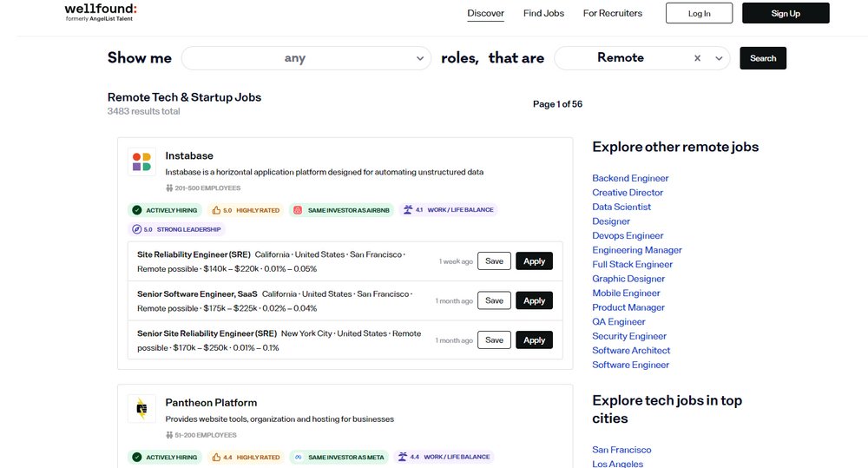Expand the roles 'any' dropdown
Image resolution: width=868 pixels, height=468 pixels.
[420, 58]
